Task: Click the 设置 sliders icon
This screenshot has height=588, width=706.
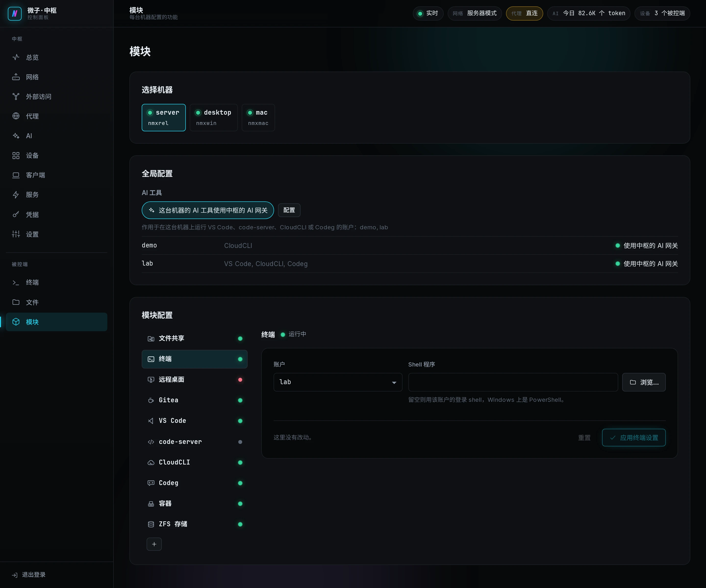Action: [x=16, y=234]
